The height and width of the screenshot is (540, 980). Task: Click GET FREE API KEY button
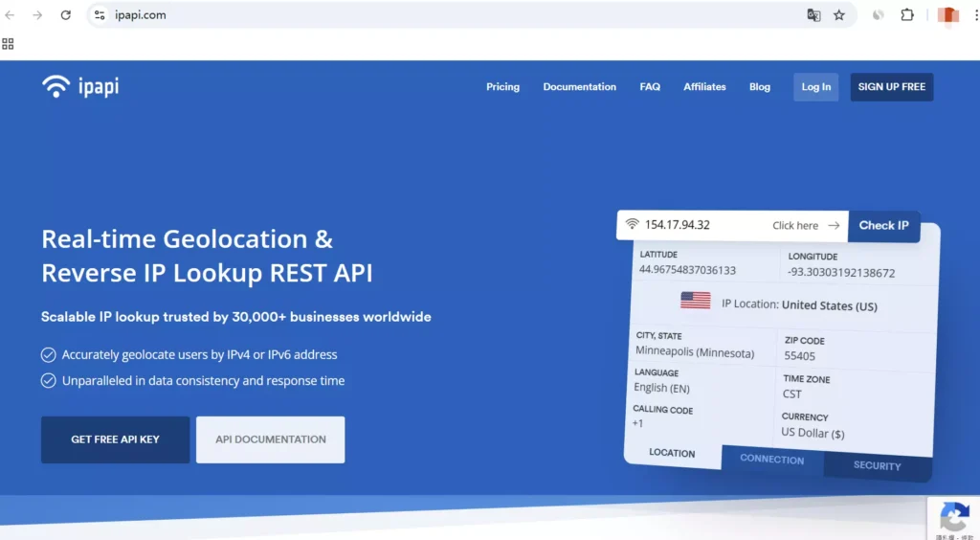click(115, 439)
